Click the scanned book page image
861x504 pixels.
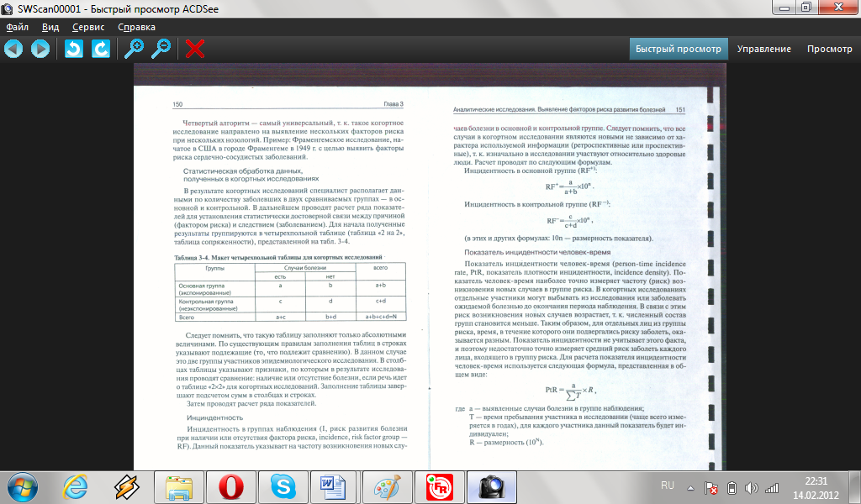pos(430,266)
